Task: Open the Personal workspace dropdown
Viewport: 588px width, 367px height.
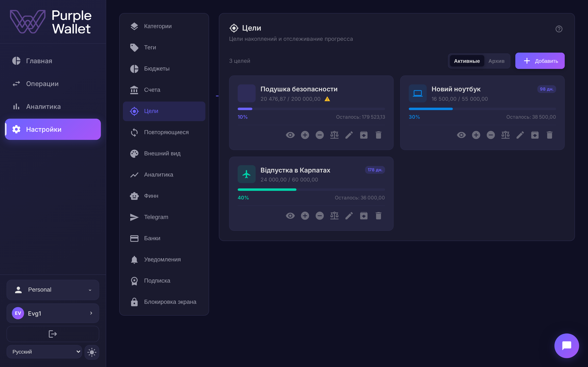Action: (53, 290)
